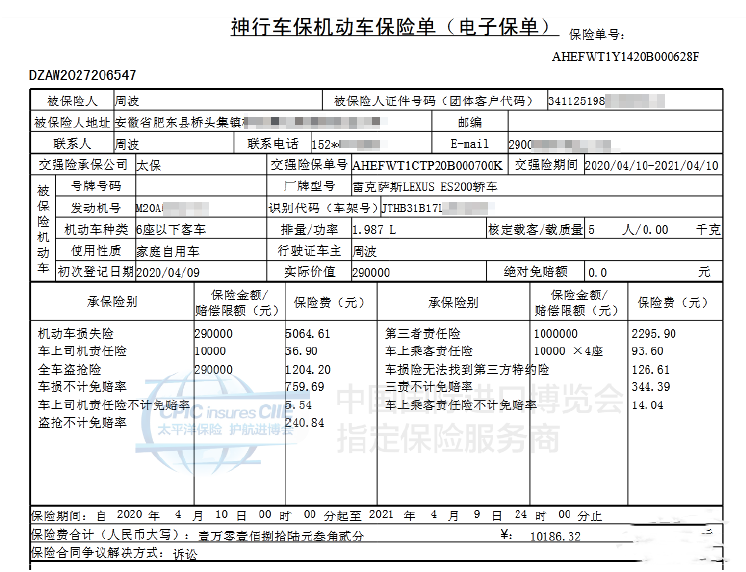Select 交强险期间 range 2020/04/10-2021/04/10

pos(651,165)
